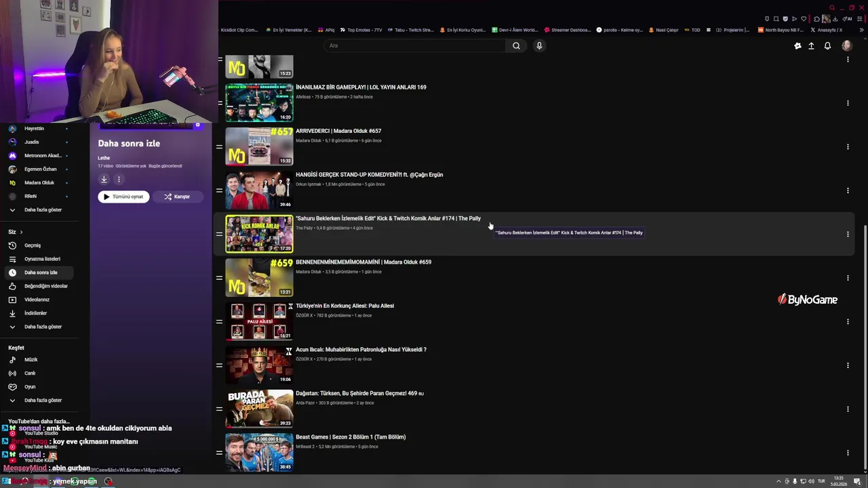Open Hayrettin subscription channel
Screen dimensions: 868x488
click(x=39, y=129)
